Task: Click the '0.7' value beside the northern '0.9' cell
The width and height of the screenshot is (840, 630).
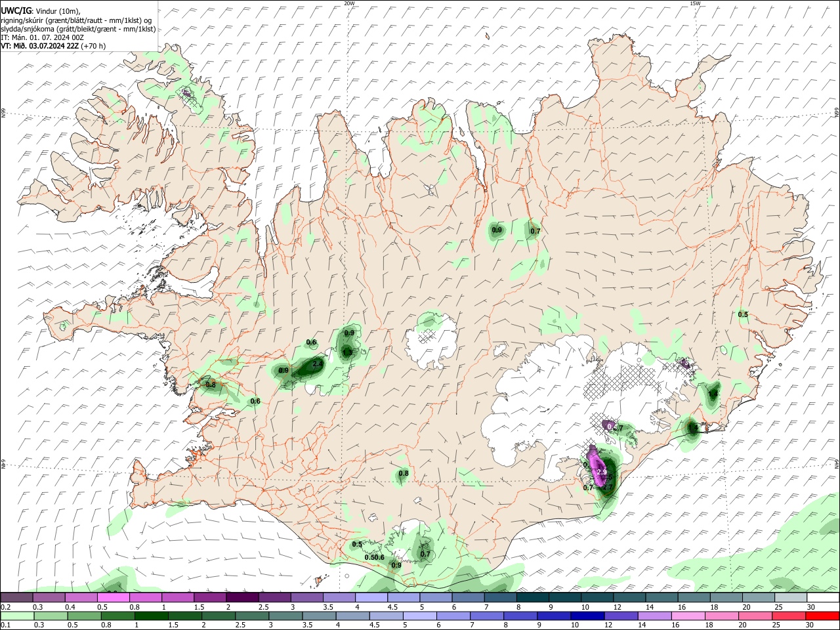Action: pos(535,231)
